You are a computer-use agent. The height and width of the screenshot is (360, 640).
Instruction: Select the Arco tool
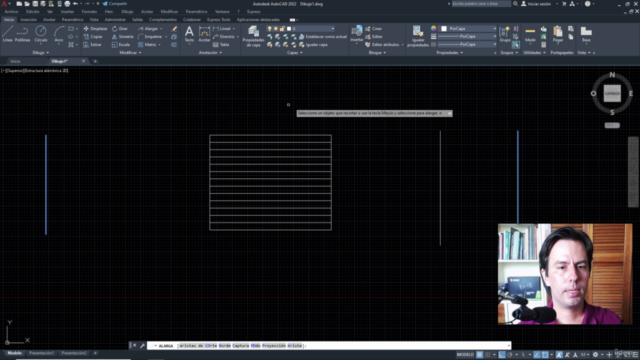point(59,33)
